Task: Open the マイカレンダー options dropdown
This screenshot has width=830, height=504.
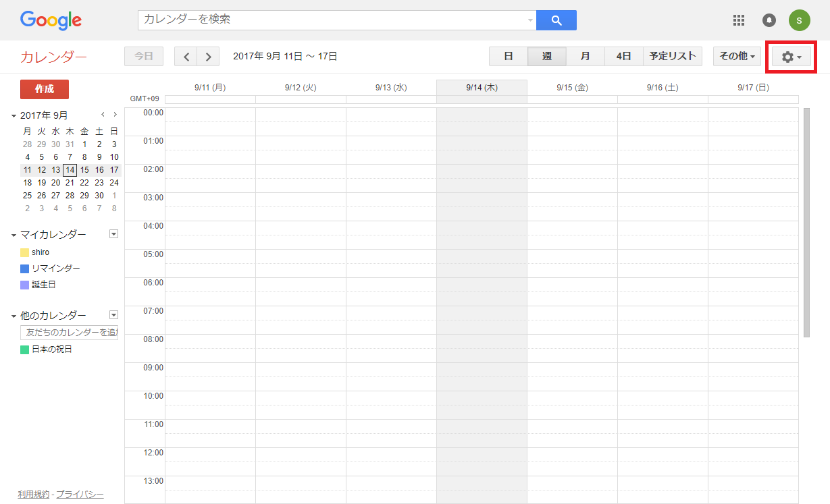Action: point(113,234)
